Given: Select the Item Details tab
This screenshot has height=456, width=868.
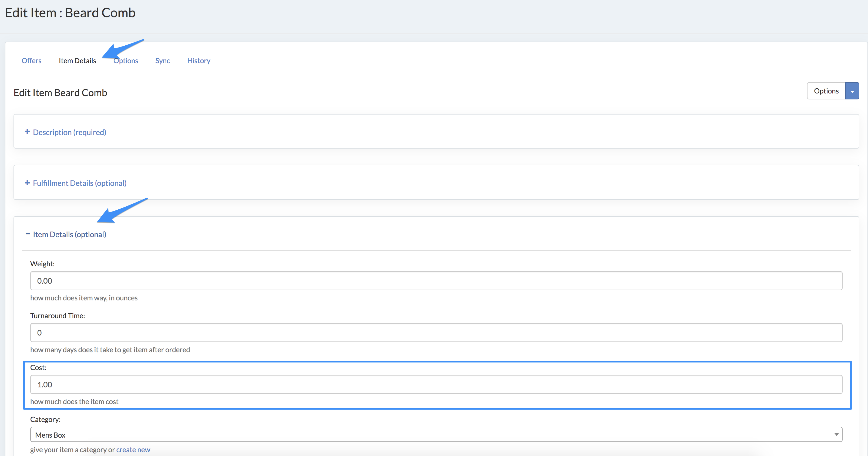Looking at the screenshot, I should tap(77, 61).
